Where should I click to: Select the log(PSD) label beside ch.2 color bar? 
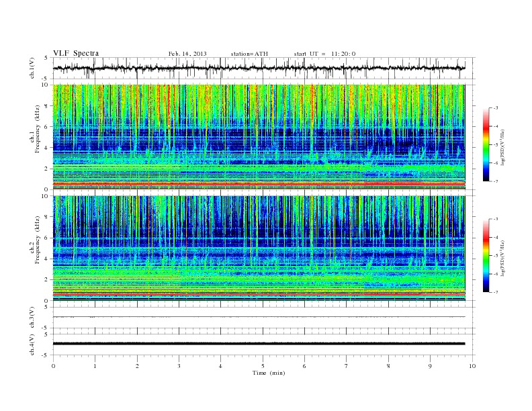(x=502, y=257)
